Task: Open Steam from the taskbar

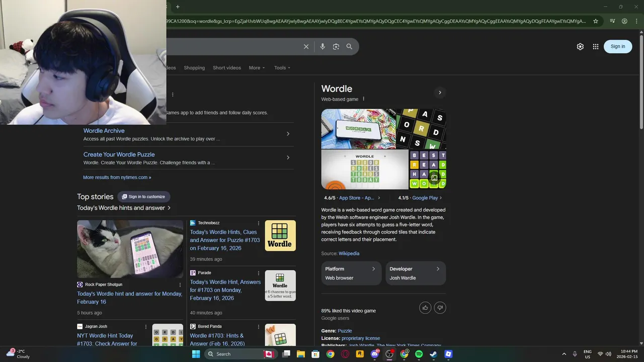Action: point(434,354)
